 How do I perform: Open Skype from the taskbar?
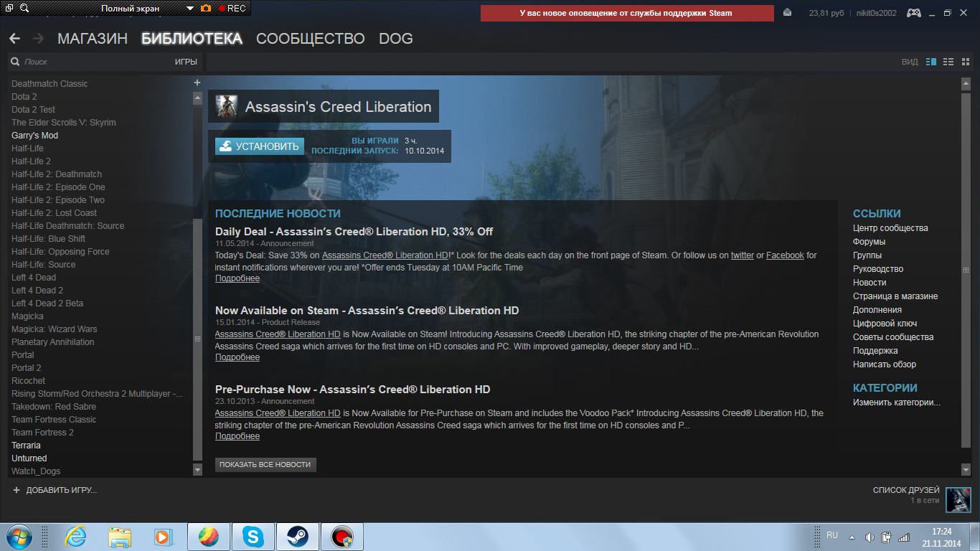click(x=252, y=536)
